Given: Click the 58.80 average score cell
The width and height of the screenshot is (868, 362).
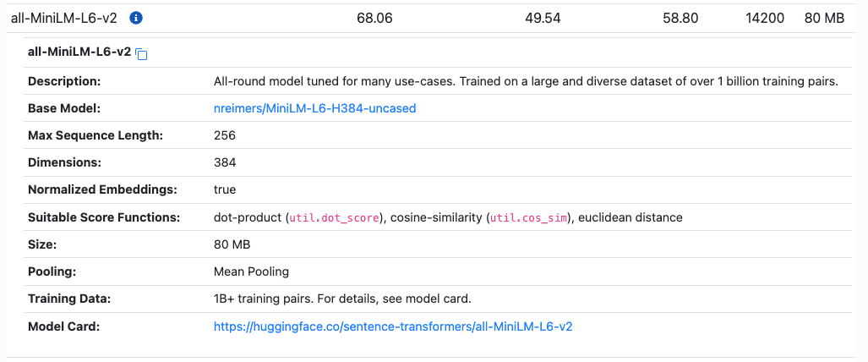Looking at the screenshot, I should pyautogui.click(x=680, y=18).
